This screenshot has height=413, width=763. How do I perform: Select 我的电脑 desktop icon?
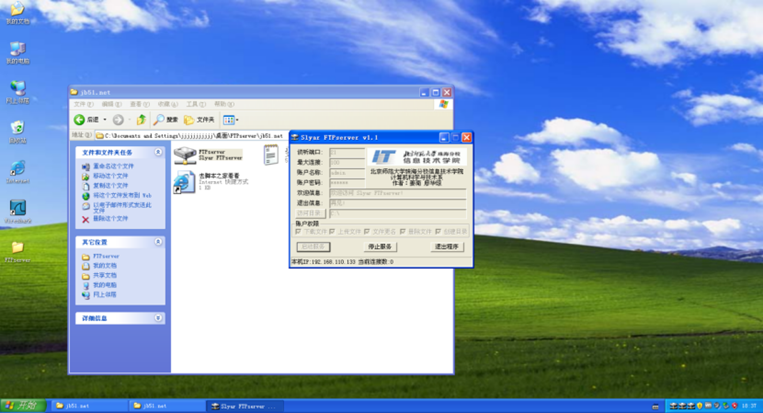pos(18,53)
